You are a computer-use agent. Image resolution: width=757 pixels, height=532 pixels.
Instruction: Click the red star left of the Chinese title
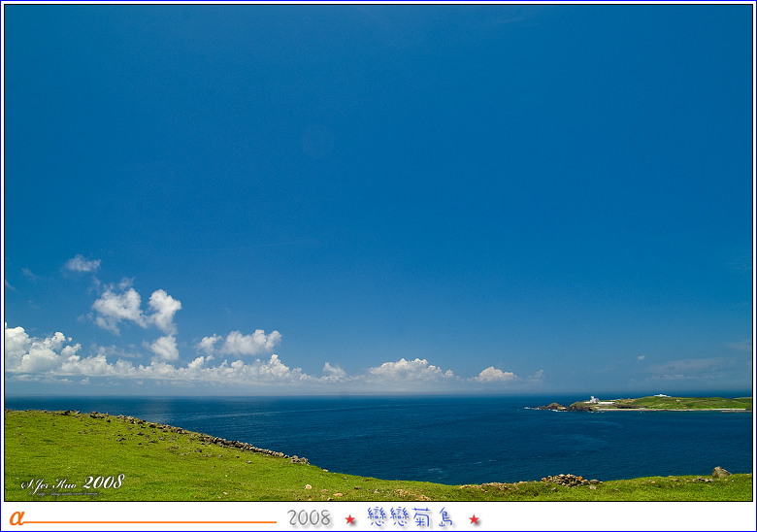pyautogui.click(x=350, y=519)
